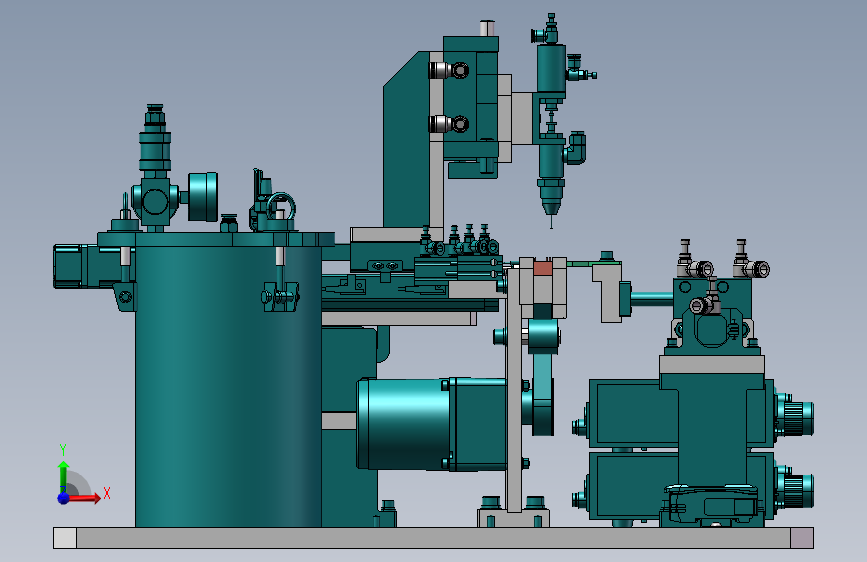Click the blue Z axis ball of the triad
The height and width of the screenshot is (562, 867).
[64, 498]
